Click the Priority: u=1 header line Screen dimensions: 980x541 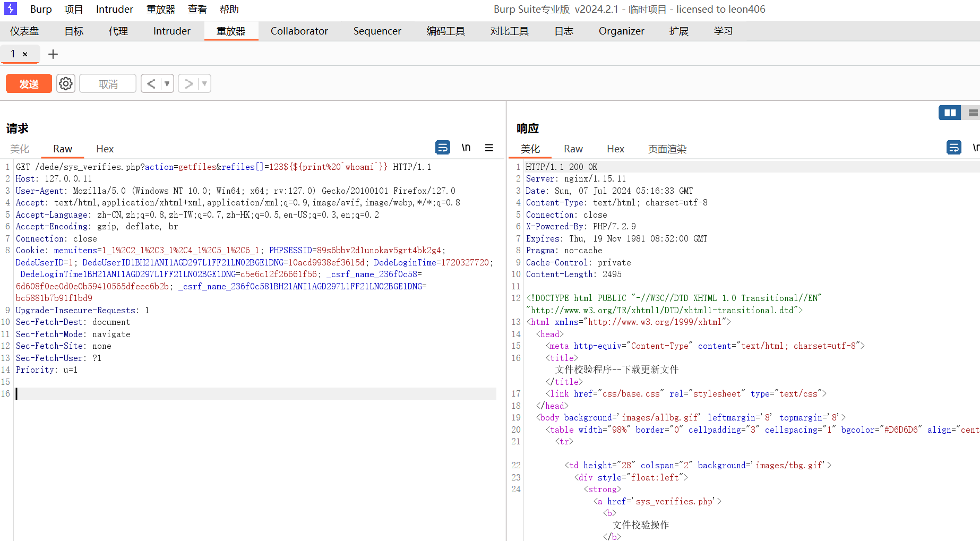coord(47,370)
